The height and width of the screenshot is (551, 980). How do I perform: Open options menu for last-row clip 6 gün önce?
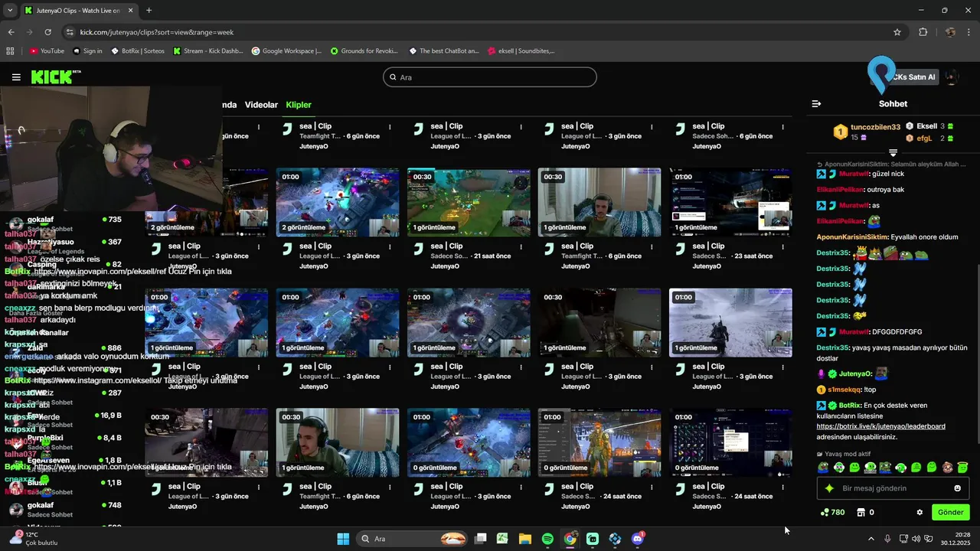[x=390, y=487]
